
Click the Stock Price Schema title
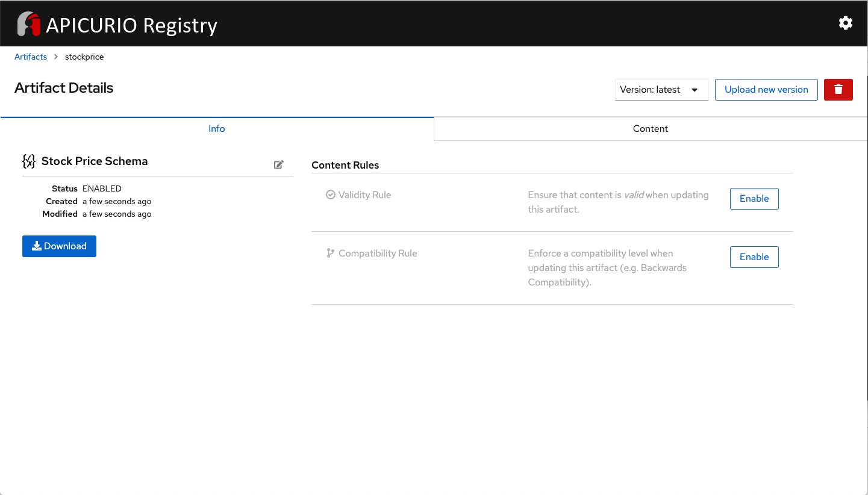[95, 161]
